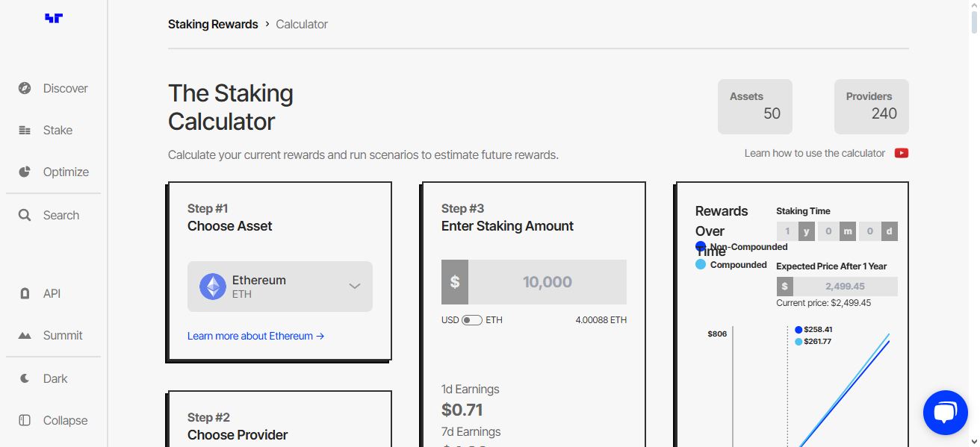Screen dimensions: 980x447
Task: Click the Expected Price After 1 Year label
Action: (831, 266)
